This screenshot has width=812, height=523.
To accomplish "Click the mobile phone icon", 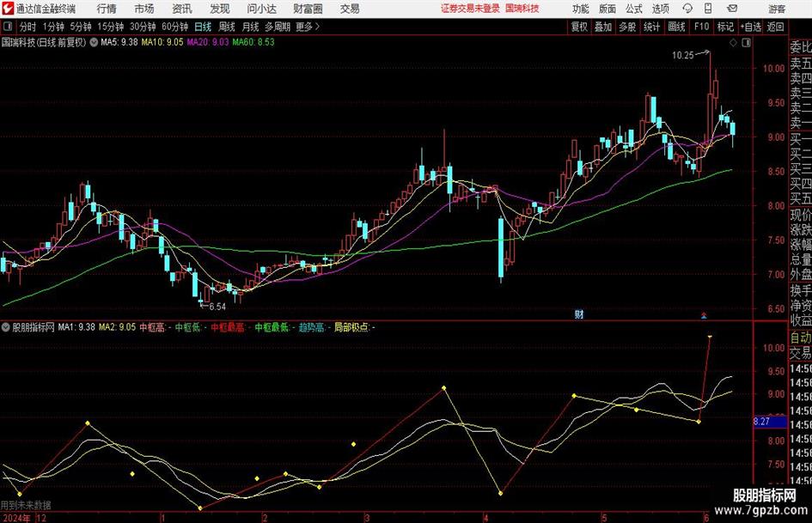I will (x=708, y=9).
